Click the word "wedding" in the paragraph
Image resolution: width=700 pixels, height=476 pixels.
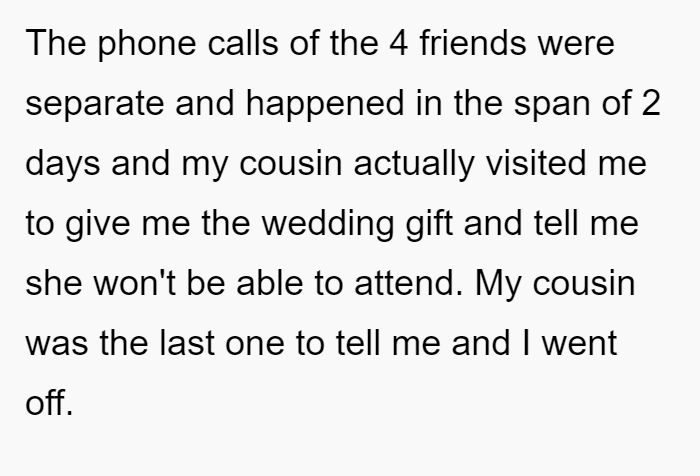click(x=328, y=225)
